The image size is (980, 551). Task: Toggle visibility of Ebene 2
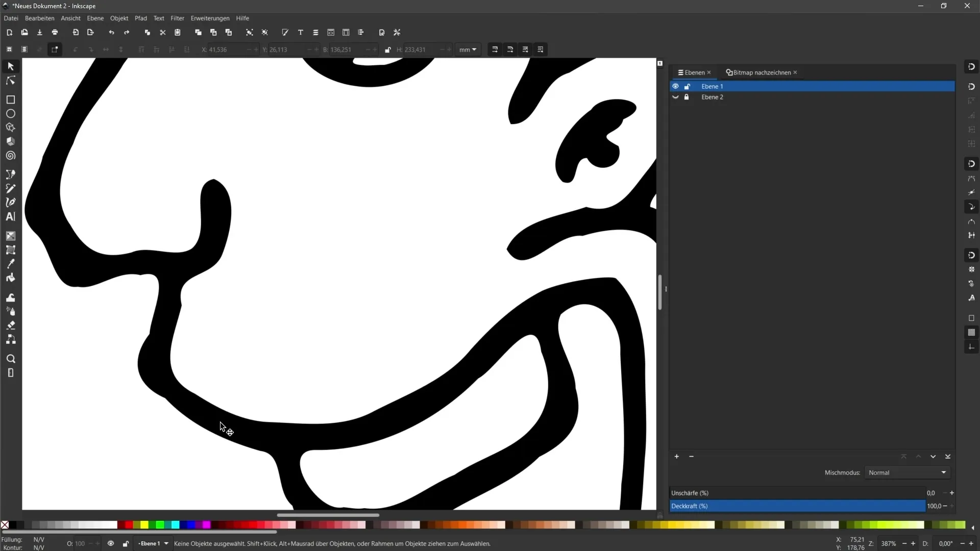[x=675, y=97]
